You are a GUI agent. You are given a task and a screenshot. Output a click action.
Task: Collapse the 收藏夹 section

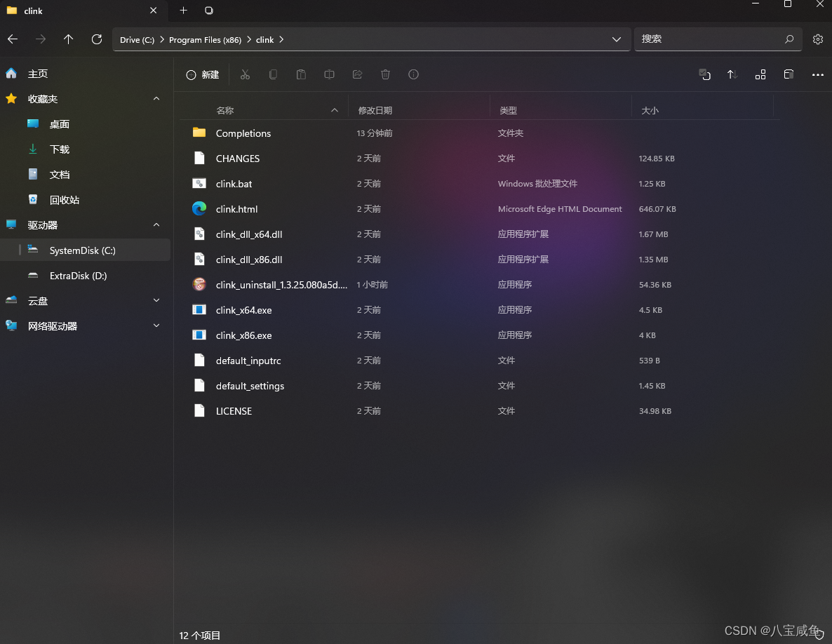pyautogui.click(x=156, y=98)
